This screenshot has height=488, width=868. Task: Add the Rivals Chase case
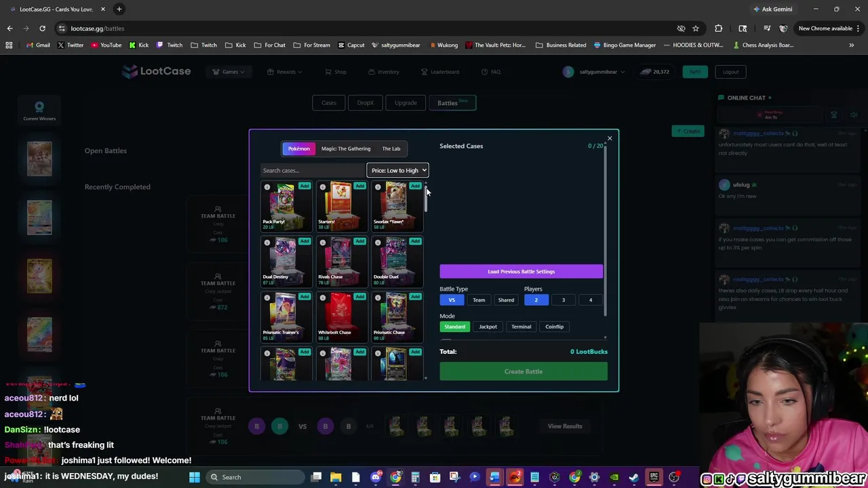pyautogui.click(x=359, y=241)
